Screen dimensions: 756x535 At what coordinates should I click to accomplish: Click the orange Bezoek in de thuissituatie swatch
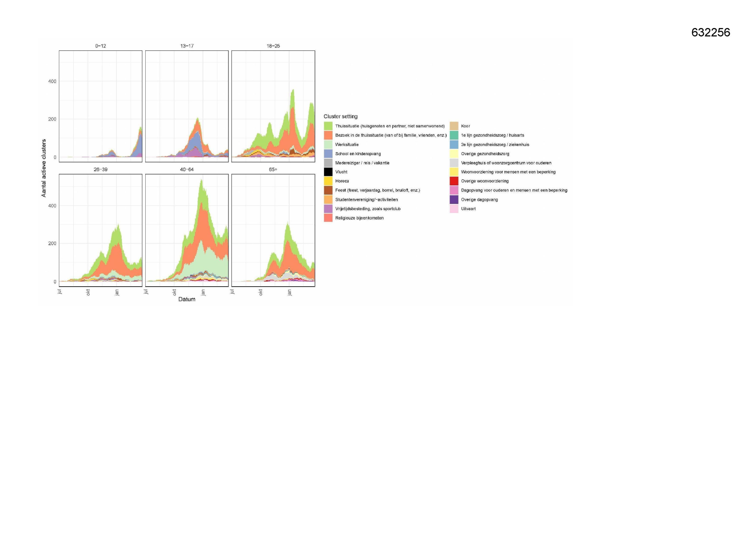(x=328, y=135)
